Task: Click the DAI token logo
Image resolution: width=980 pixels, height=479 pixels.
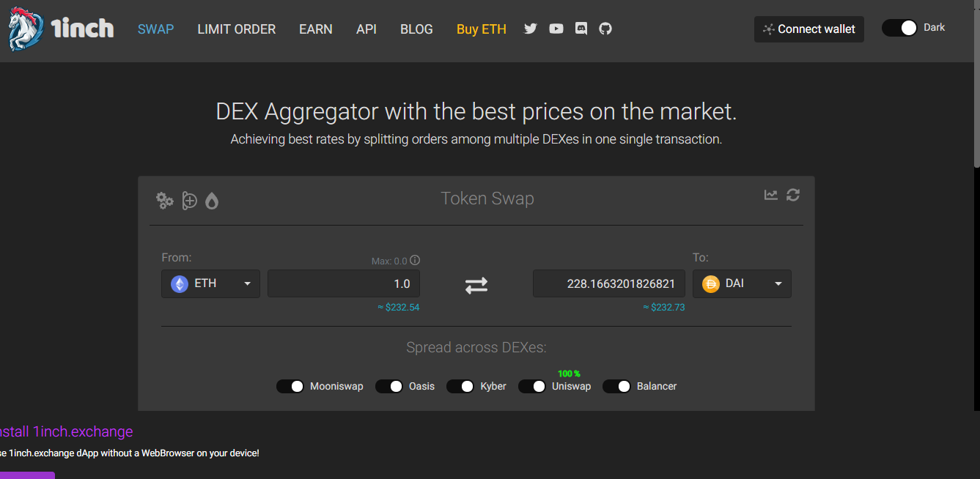Action: point(711,283)
